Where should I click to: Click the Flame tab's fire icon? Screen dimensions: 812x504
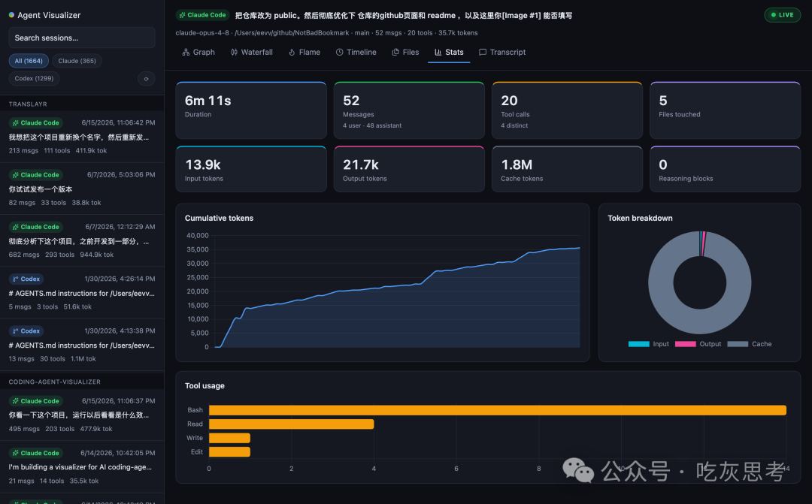292,53
